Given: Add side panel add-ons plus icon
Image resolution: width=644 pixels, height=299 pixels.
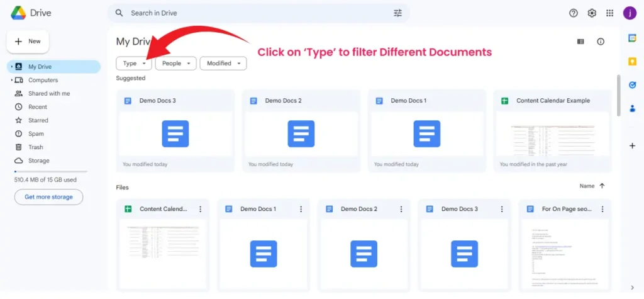Looking at the screenshot, I should pos(633,145).
